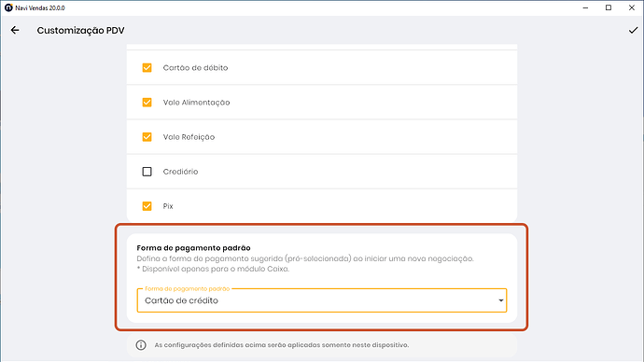Click the 'As configurações definidas acima' notice text
This screenshot has width=644, height=362.
pyautogui.click(x=282, y=345)
